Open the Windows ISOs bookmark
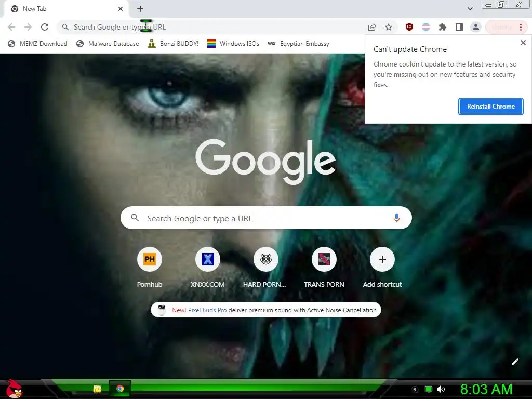The width and height of the screenshot is (532, 399). click(233, 44)
